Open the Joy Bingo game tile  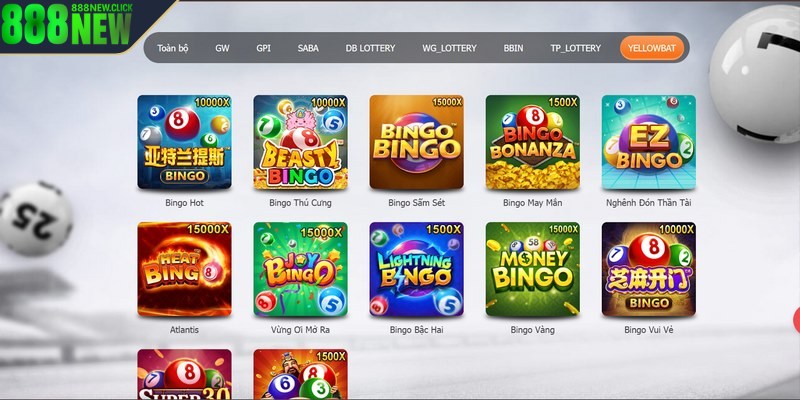point(301,269)
